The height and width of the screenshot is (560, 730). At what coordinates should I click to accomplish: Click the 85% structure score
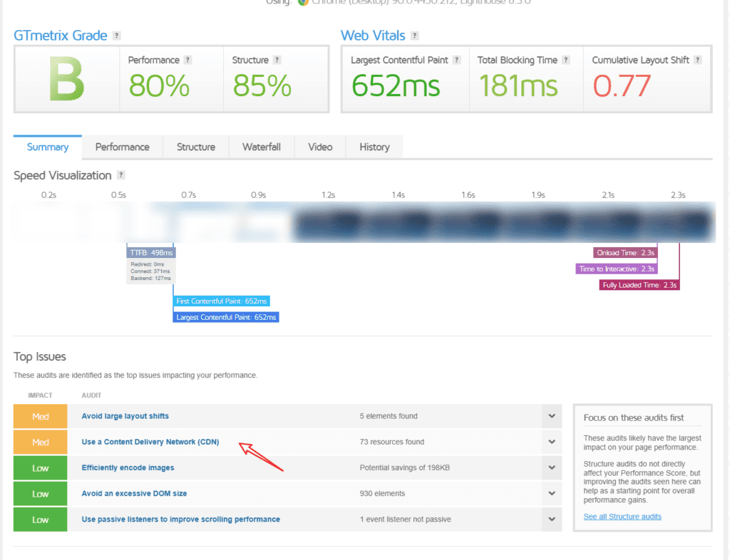tap(262, 86)
